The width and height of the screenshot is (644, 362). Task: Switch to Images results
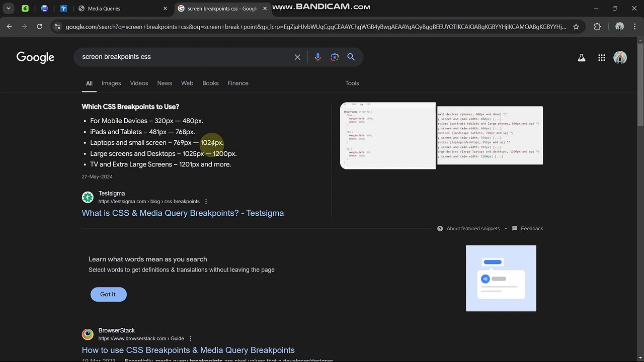coord(111,83)
